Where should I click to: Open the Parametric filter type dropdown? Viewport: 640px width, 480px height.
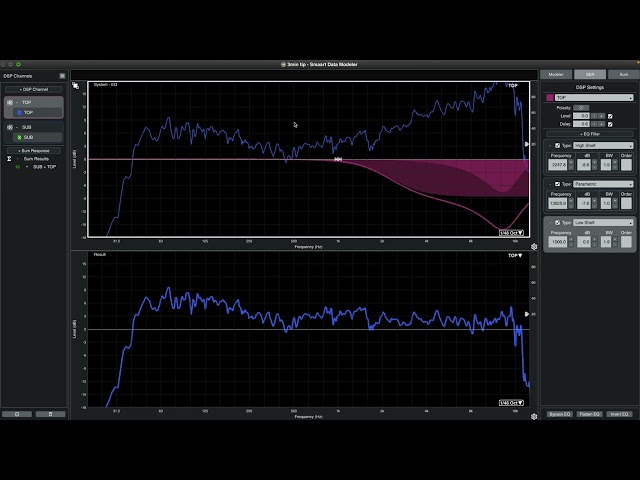click(x=599, y=184)
